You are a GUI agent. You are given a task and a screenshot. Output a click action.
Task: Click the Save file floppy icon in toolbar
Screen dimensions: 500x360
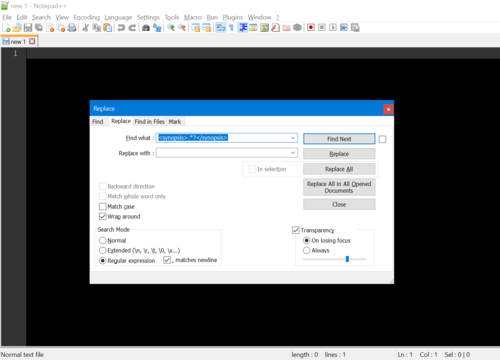[x=28, y=28]
